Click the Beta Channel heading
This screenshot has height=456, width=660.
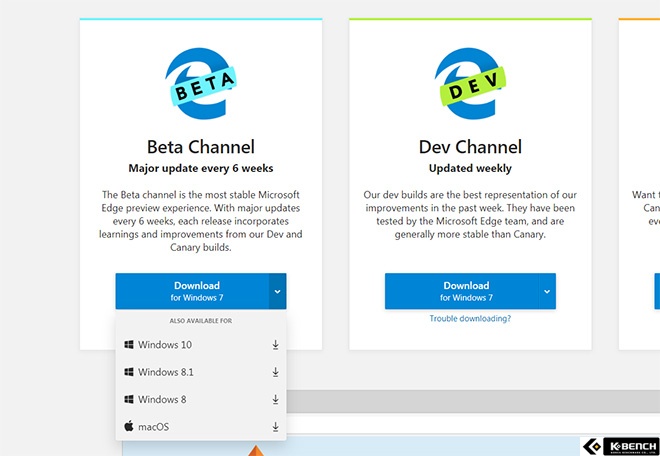[x=201, y=147]
